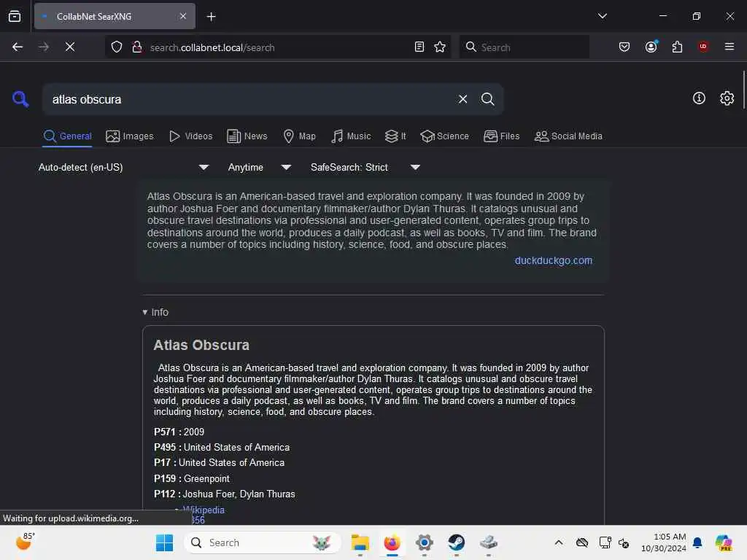Open the uBlock Origin extension icon
747x560 pixels.
coord(703,47)
